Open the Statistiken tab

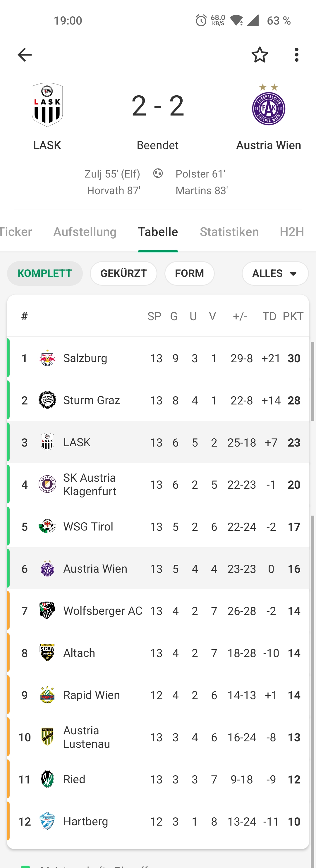coord(229,232)
